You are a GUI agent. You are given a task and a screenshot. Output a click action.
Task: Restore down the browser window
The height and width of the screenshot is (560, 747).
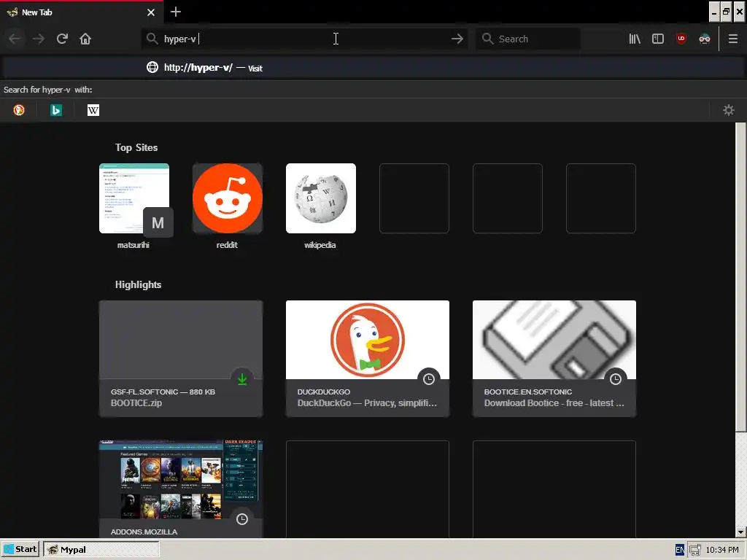pyautogui.click(x=726, y=12)
